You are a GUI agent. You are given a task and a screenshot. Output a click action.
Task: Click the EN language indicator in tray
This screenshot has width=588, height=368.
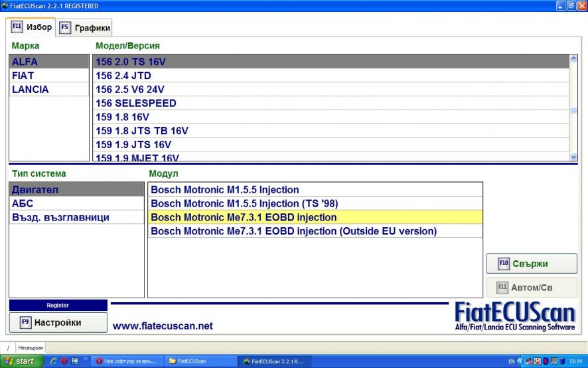[x=510, y=361]
